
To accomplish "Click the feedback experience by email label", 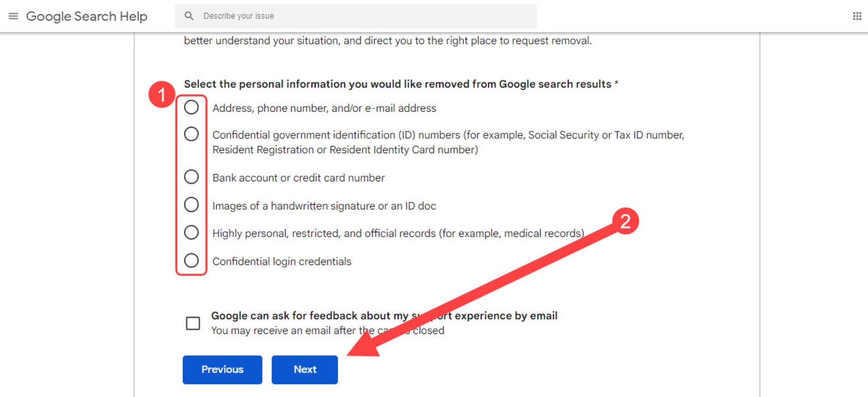I will tap(384, 316).
